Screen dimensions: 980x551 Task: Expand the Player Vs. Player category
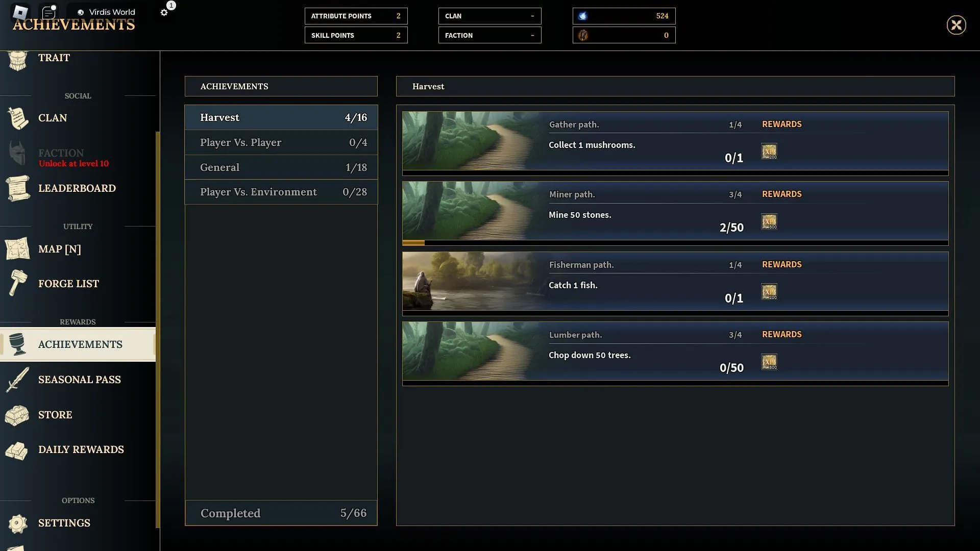[x=281, y=143]
